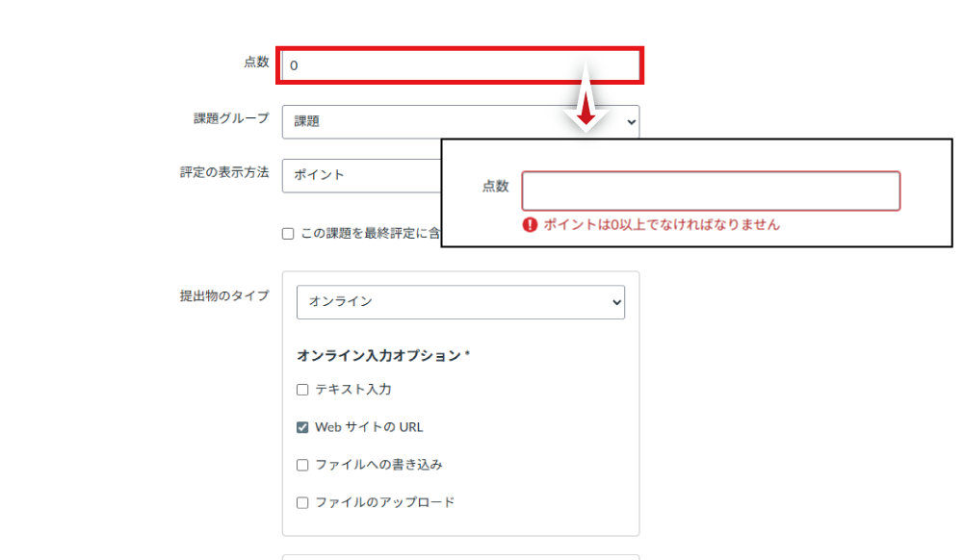Click the ポイントは0以上でなければなりません error message
Viewport: 963px width, 560px height.
click(661, 225)
